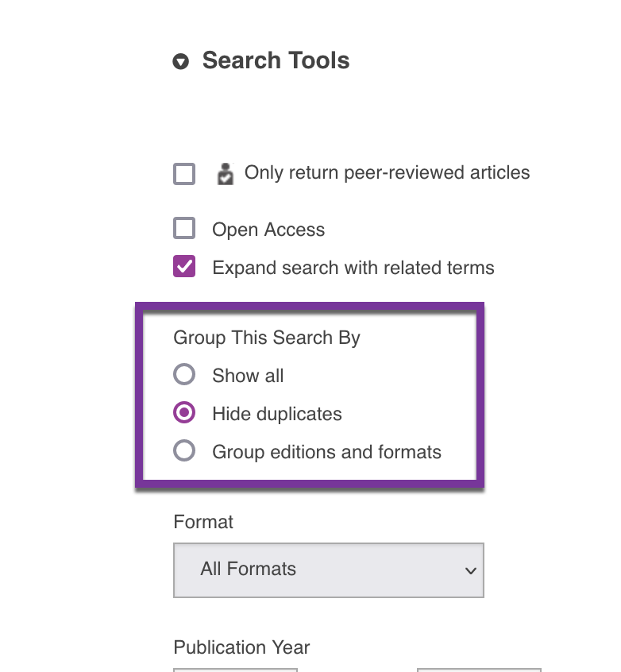Click the purple highlighted grouping box
The width and height of the screenshot is (621, 672).
[x=310, y=394]
